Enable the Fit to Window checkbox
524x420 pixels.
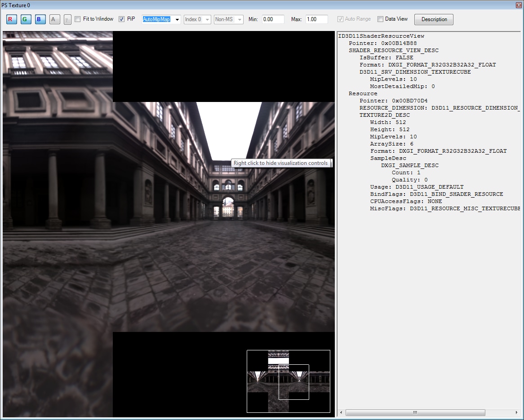[x=78, y=19]
